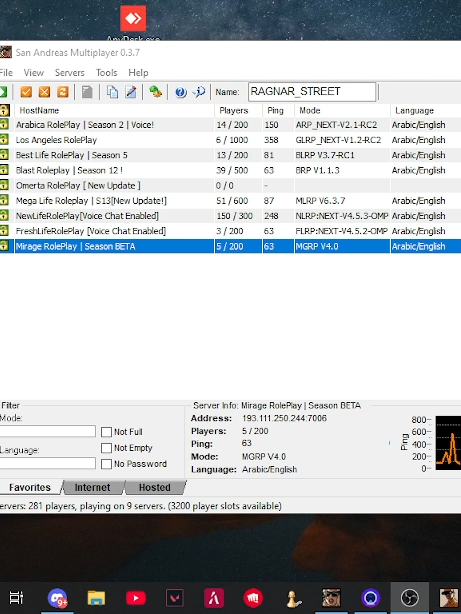Viewport: 461px width, 614px height.
Task: Switch to the Favorites tab
Action: tap(30, 487)
